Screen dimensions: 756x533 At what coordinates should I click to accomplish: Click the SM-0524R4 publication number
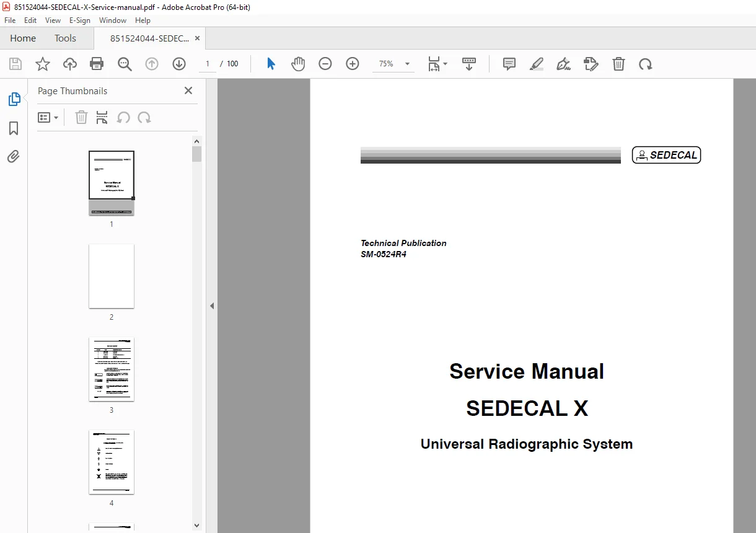point(384,254)
